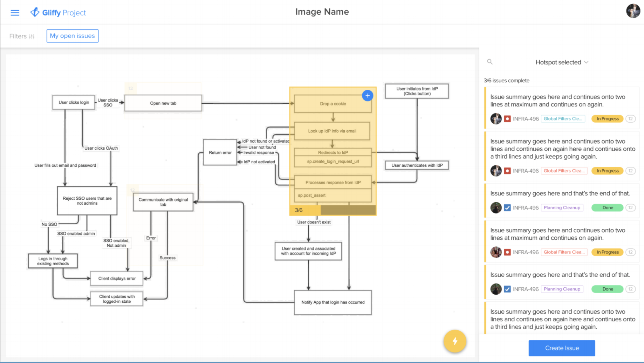Click the search magnifier icon
This screenshot has width=644, height=363.
[x=490, y=62]
